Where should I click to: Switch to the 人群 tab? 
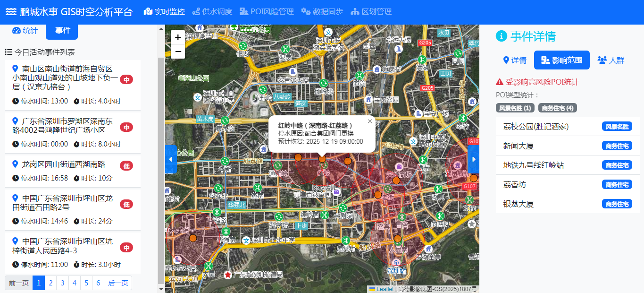pyautogui.click(x=611, y=60)
